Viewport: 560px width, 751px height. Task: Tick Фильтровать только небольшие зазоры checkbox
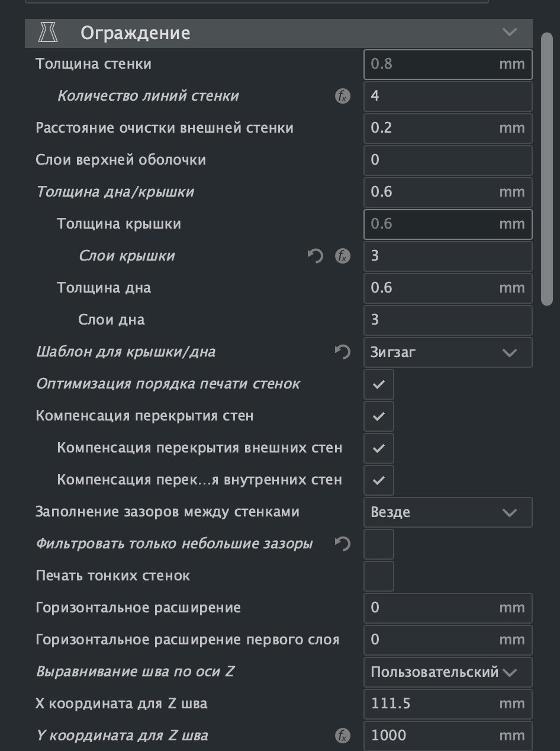[x=379, y=544]
